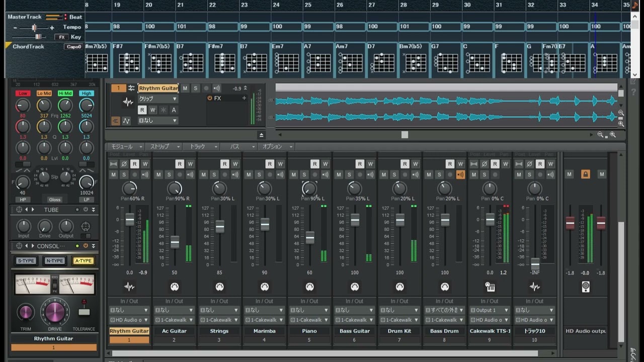Select the A-TYPE console emulation
Viewport: 644px width, 362px height.
pos(83,261)
